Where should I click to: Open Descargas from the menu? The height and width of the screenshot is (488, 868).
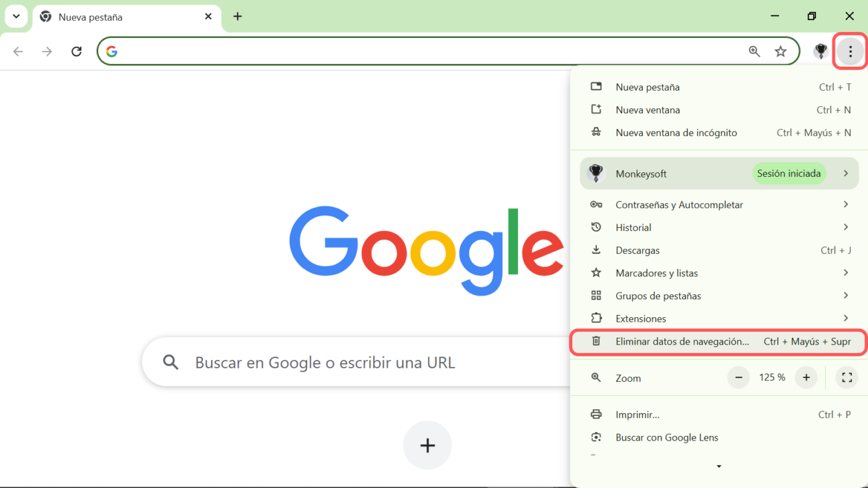[719, 250]
